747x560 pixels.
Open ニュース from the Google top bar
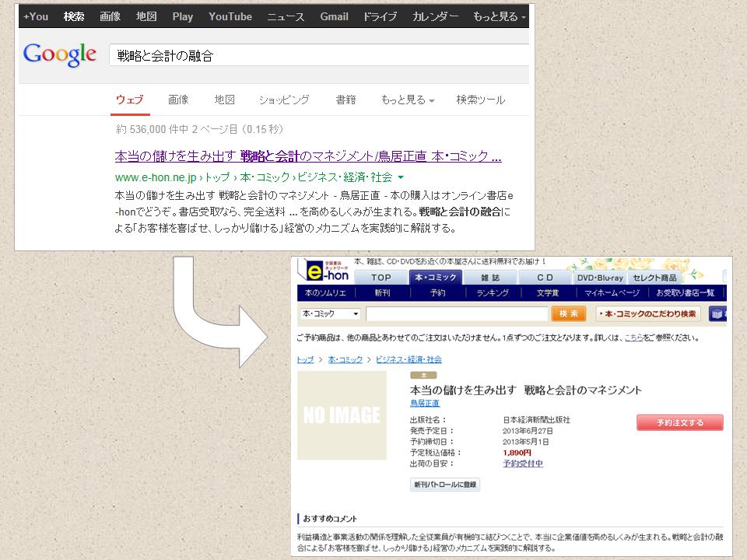coord(285,16)
